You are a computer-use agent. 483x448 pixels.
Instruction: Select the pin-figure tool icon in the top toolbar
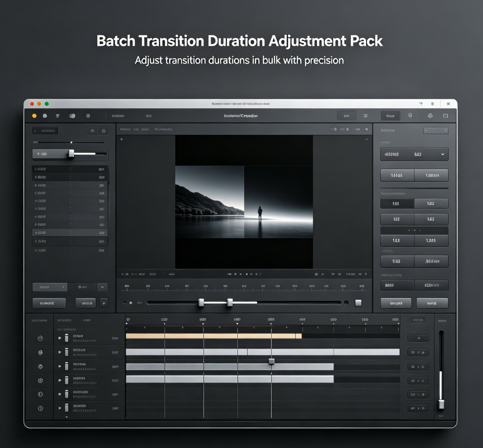click(x=58, y=116)
